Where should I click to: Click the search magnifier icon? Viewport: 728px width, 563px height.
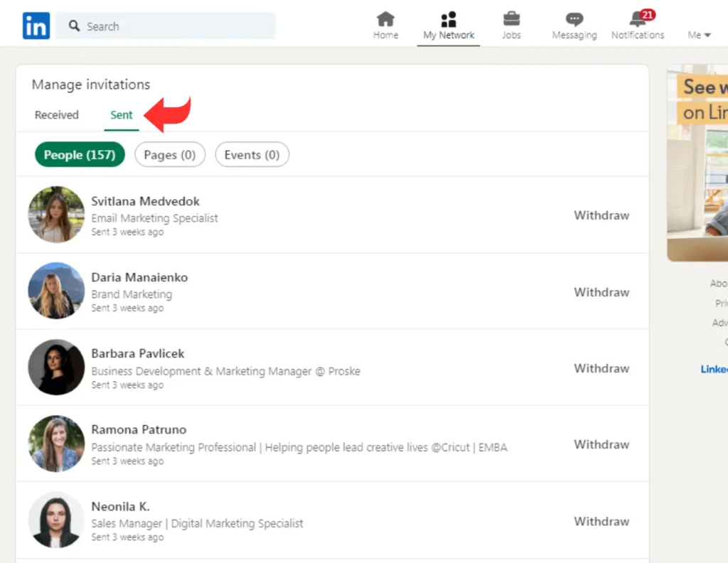click(x=75, y=26)
